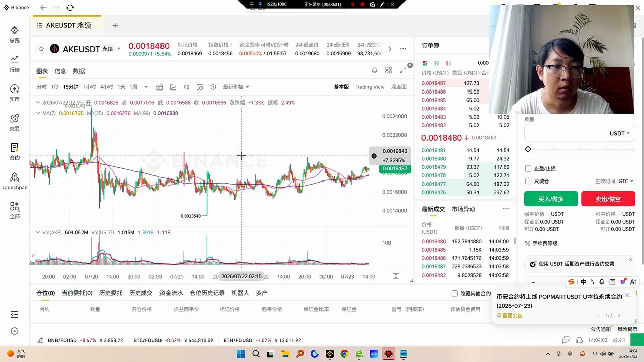Expand chart to fullscreen icon
Viewport: 644px width, 362px height.
point(403,71)
